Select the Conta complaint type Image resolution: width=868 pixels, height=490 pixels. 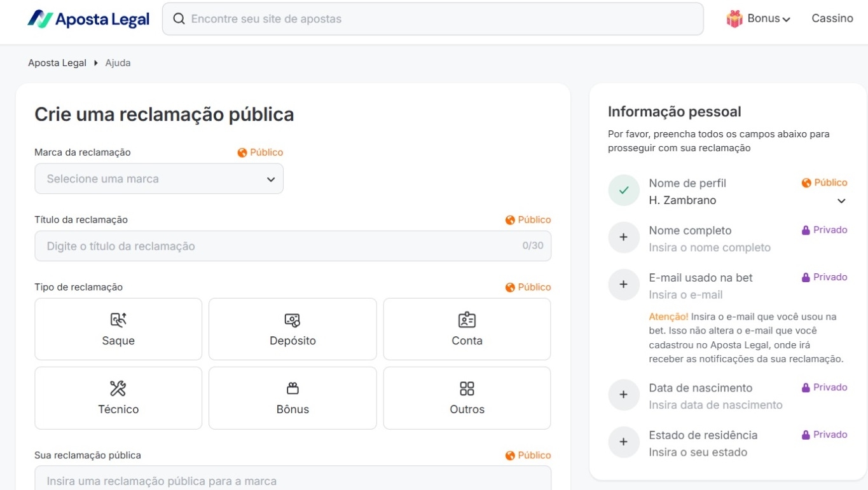click(x=467, y=329)
